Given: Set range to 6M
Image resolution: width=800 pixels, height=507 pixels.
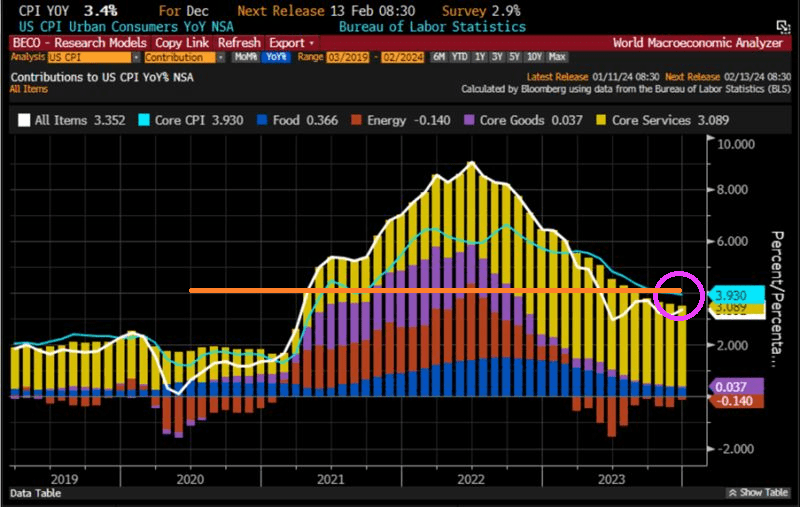Looking at the screenshot, I should (x=440, y=58).
